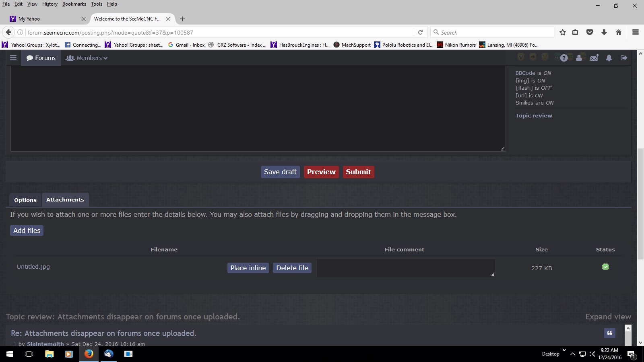Bookmark this page with the star icon
The width and height of the screenshot is (644, 362).
coord(563,33)
